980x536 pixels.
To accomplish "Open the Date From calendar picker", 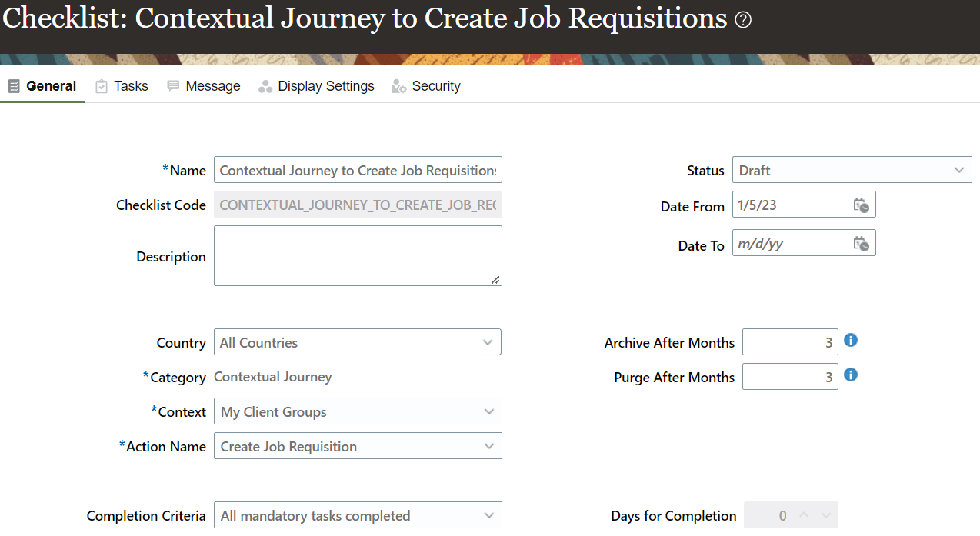I will 861,205.
